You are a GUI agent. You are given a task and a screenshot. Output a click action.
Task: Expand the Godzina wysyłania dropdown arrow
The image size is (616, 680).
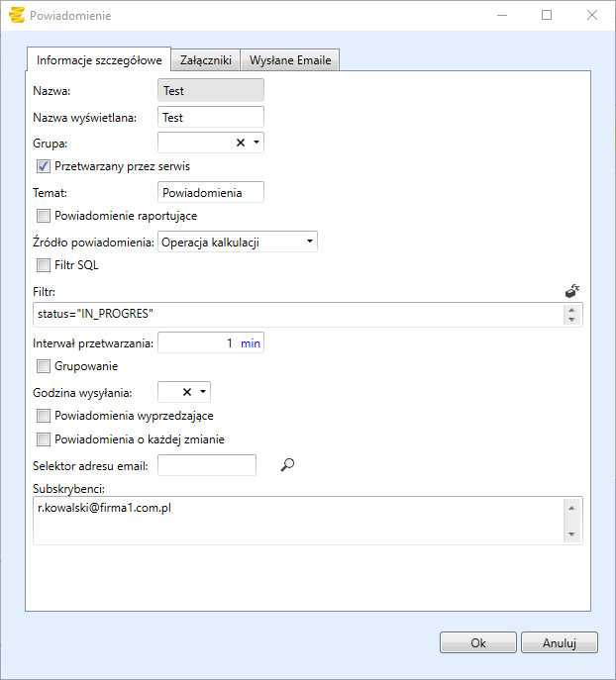pyautogui.click(x=203, y=391)
